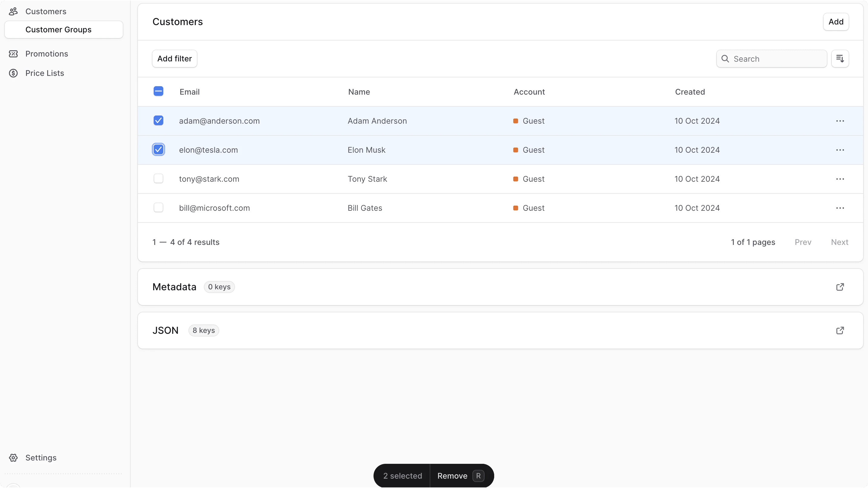Click the Customers sidebar people icon

[13, 11]
